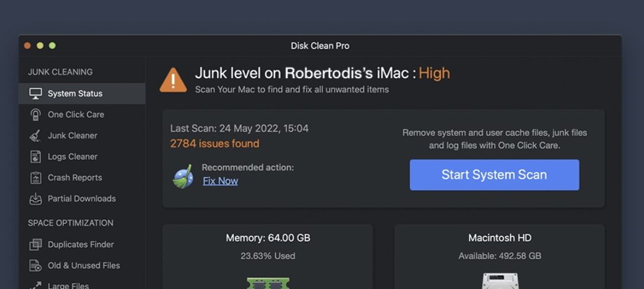Click the Logs Cleaner document icon

coord(36,157)
